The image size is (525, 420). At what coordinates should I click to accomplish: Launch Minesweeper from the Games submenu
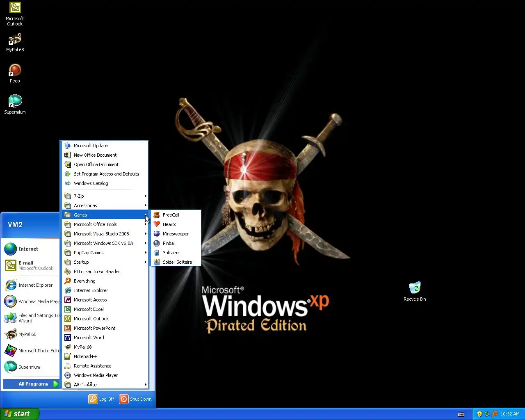click(x=176, y=234)
